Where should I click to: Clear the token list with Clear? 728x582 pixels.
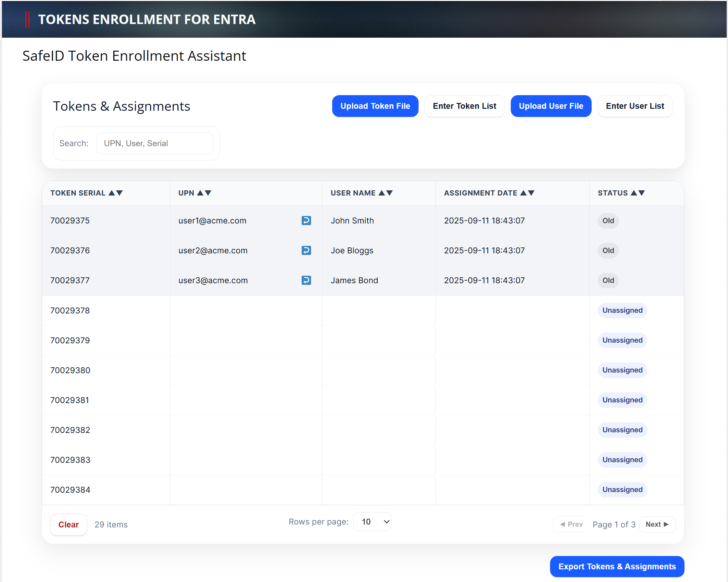[x=69, y=524]
